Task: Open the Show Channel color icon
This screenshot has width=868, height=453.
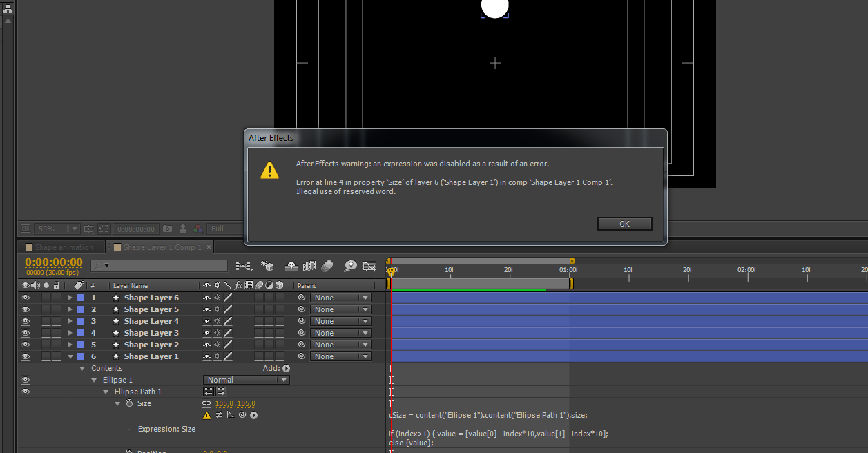Action: tap(197, 229)
